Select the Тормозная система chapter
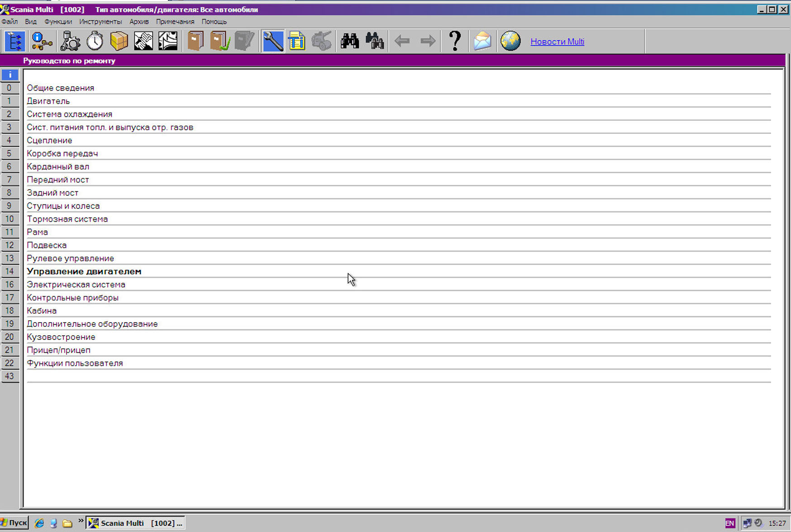The image size is (791, 532). 67,219
